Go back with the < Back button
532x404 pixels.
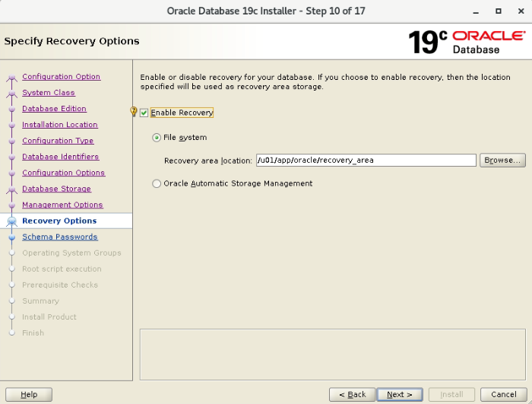coord(352,394)
